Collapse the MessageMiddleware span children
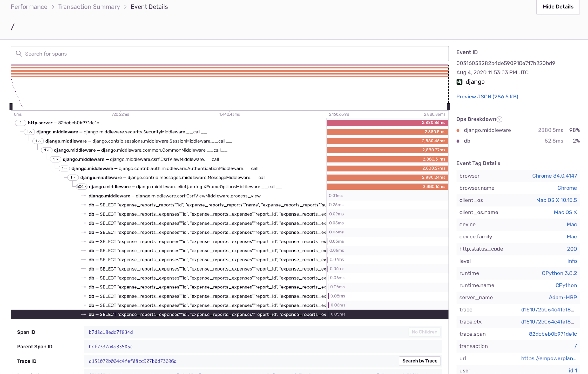Screen dimensions: 588x374 coord(73,178)
